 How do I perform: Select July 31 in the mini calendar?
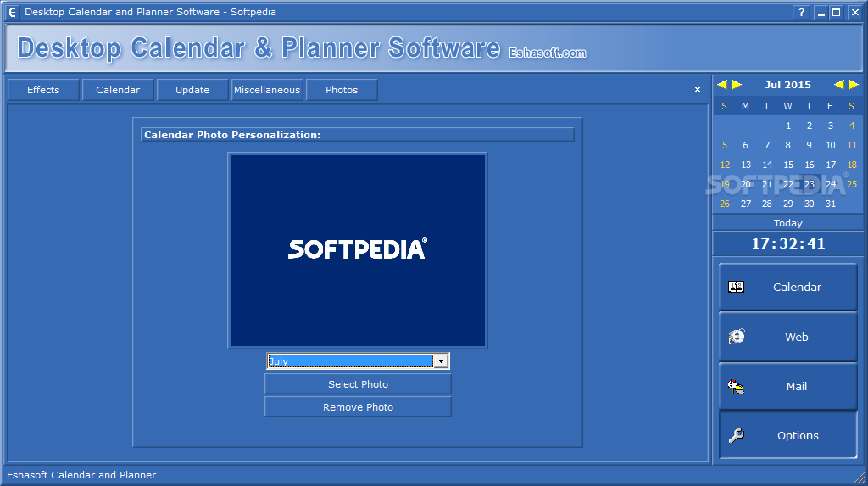(x=831, y=204)
